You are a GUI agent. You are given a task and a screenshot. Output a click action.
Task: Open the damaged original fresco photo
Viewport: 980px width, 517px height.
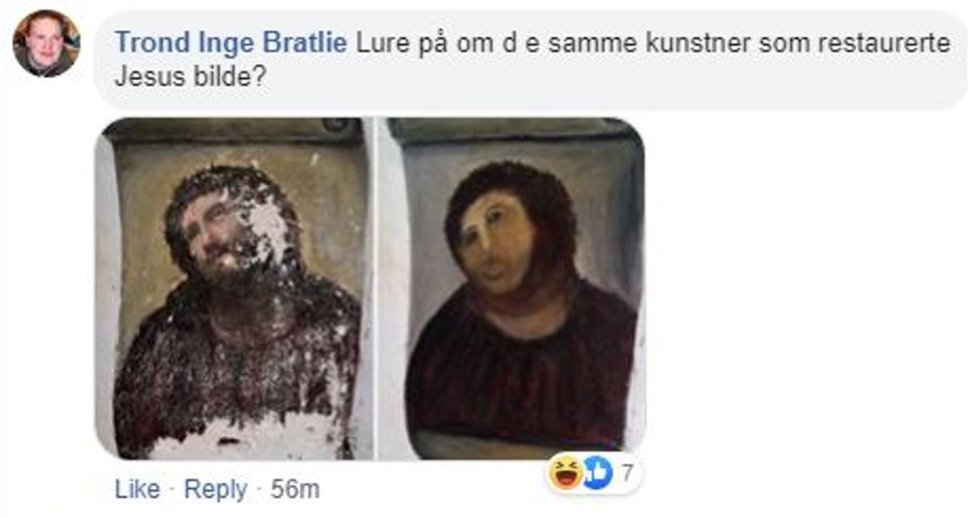[233, 288]
